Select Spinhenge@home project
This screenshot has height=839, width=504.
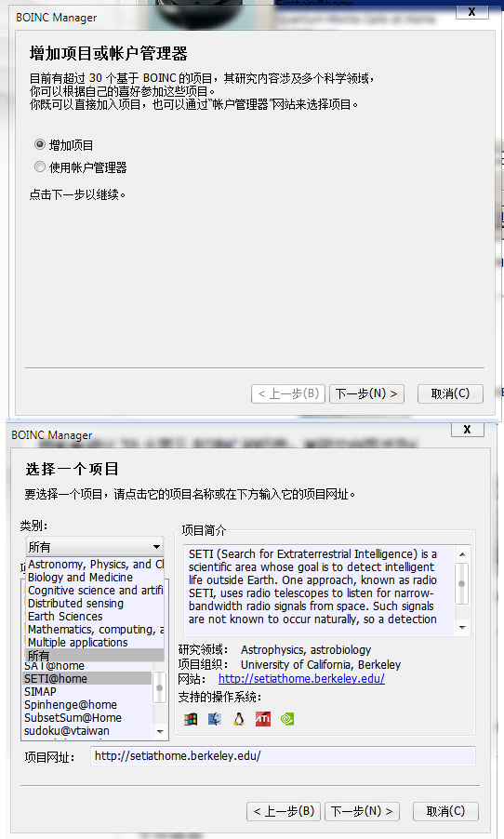pos(87,705)
